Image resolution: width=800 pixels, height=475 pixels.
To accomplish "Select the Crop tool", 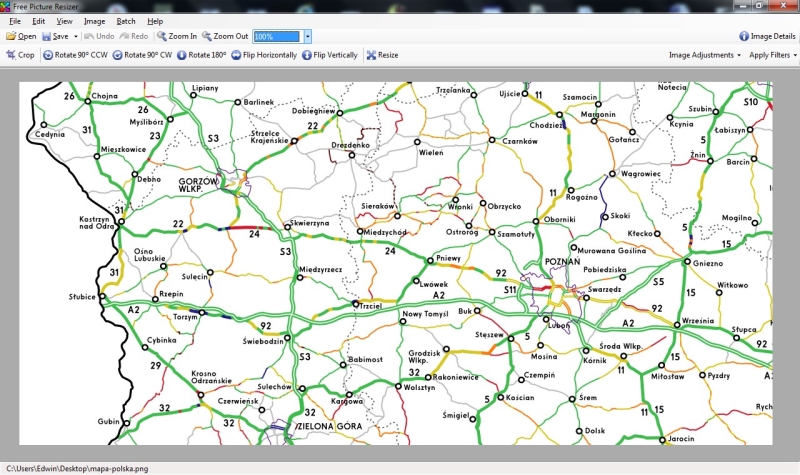I will click(x=20, y=55).
